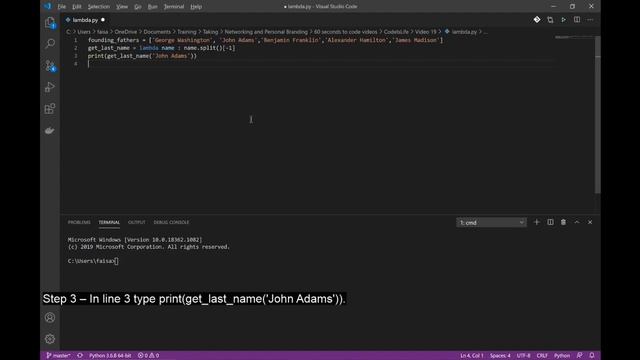
Task: Open the File menu
Action: click(62, 7)
